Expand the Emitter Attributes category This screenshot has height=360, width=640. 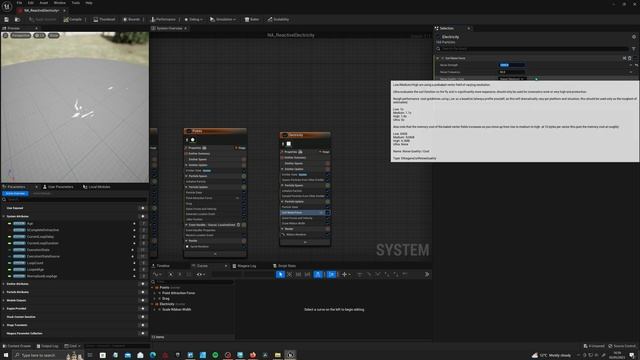point(4,284)
